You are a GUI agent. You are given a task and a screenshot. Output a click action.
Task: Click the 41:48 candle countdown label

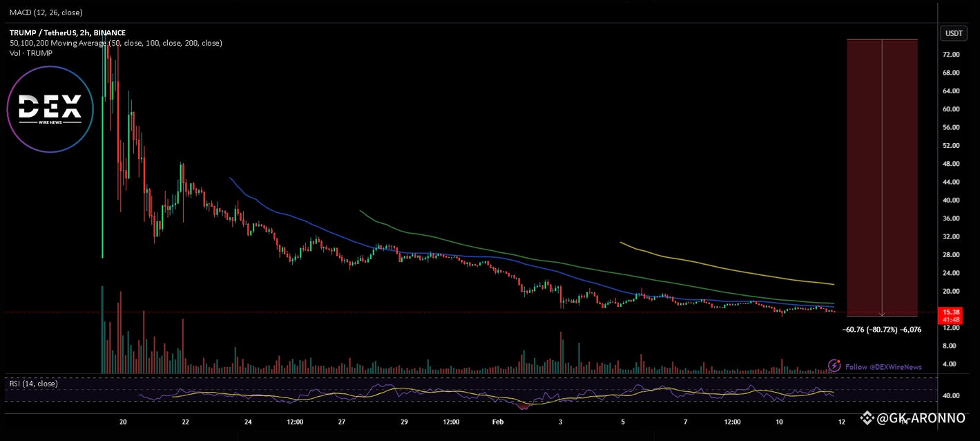click(x=950, y=319)
